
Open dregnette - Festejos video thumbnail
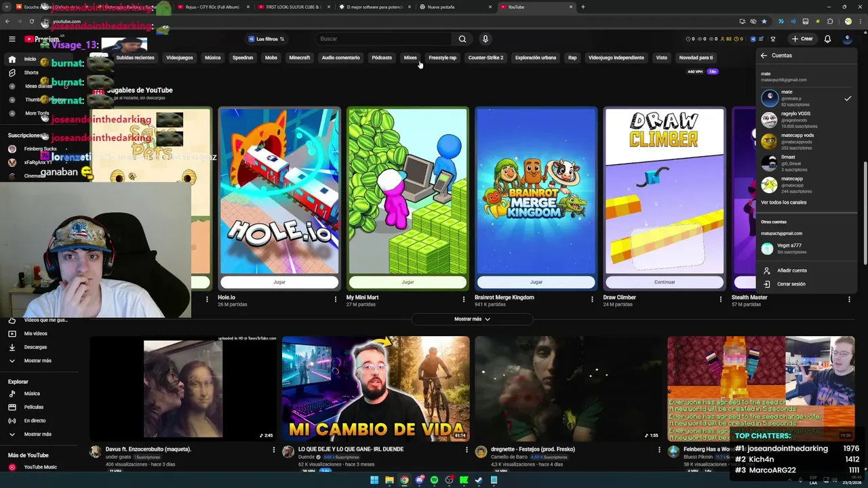click(x=568, y=388)
